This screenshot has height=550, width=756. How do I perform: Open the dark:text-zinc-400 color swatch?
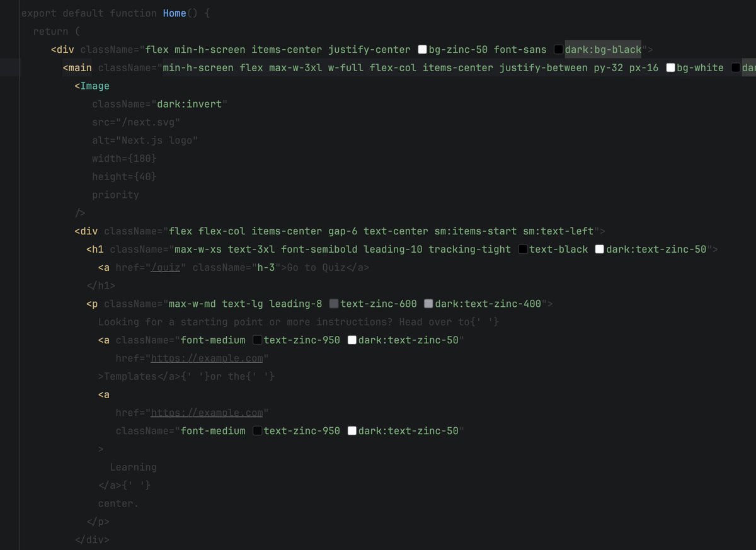(x=428, y=304)
